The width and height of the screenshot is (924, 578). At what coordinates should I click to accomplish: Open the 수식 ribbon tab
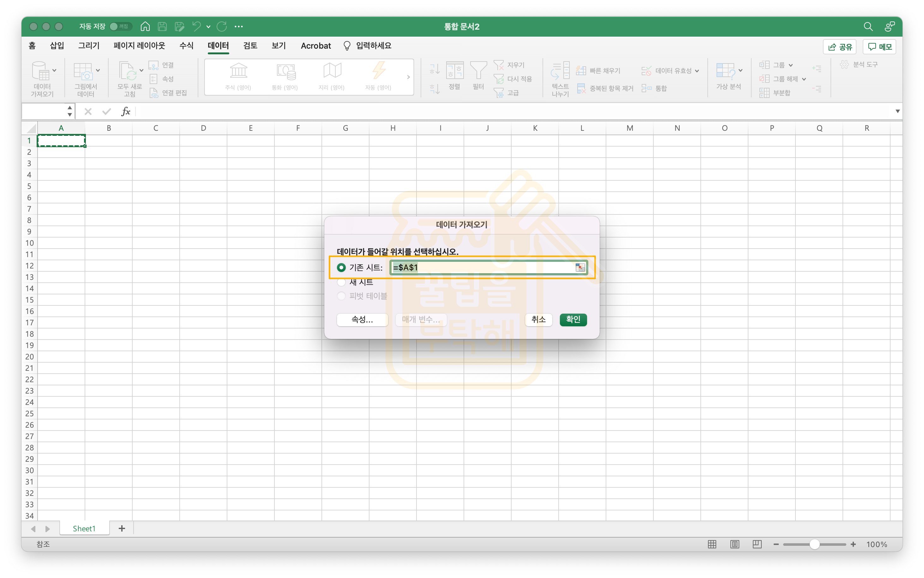[186, 46]
